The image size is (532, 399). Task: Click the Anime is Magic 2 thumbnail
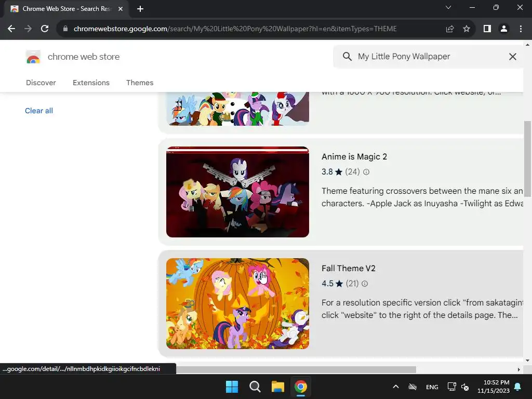[237, 192]
